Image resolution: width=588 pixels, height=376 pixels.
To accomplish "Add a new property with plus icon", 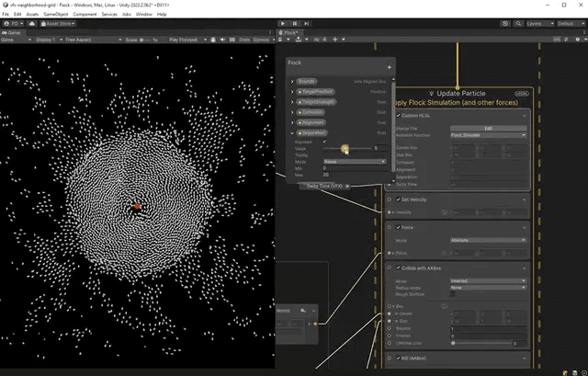I will click(389, 67).
